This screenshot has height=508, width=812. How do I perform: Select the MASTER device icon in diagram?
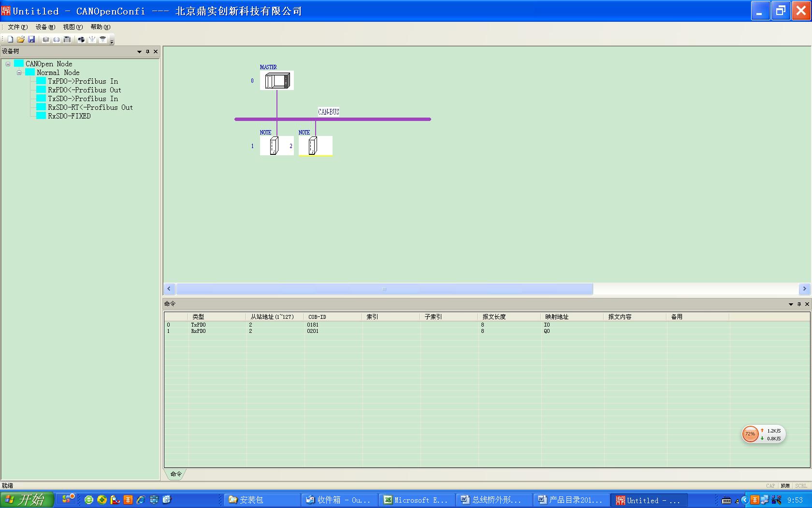277,80
